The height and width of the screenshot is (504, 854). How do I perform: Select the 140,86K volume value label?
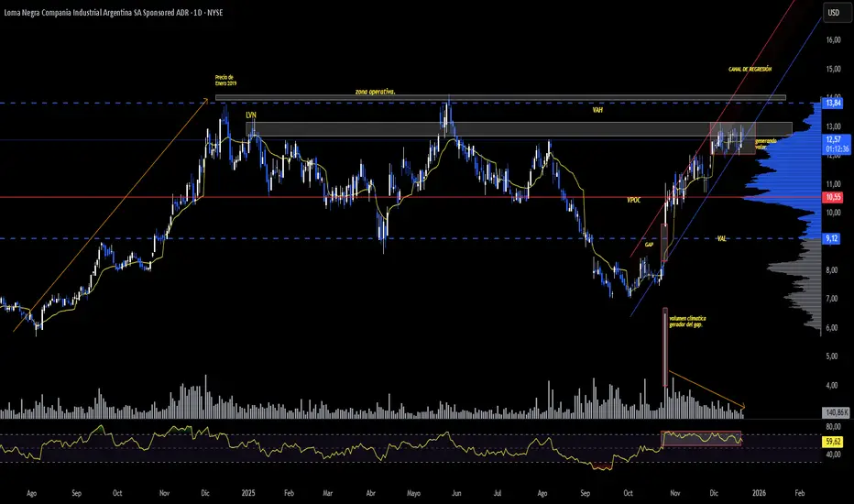click(x=836, y=412)
